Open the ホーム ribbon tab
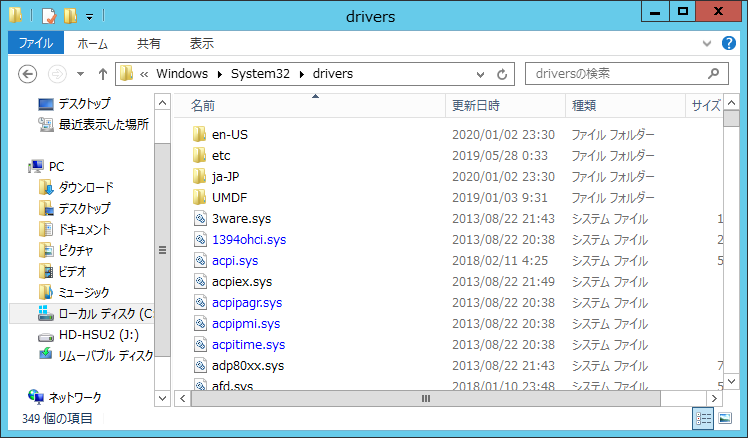The height and width of the screenshot is (438, 748). pyautogui.click(x=93, y=43)
